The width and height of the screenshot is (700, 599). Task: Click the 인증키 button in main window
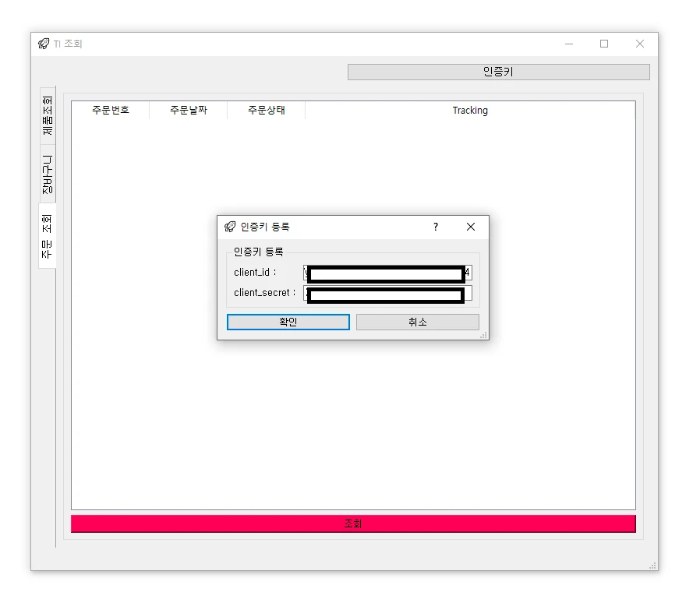pos(498,72)
